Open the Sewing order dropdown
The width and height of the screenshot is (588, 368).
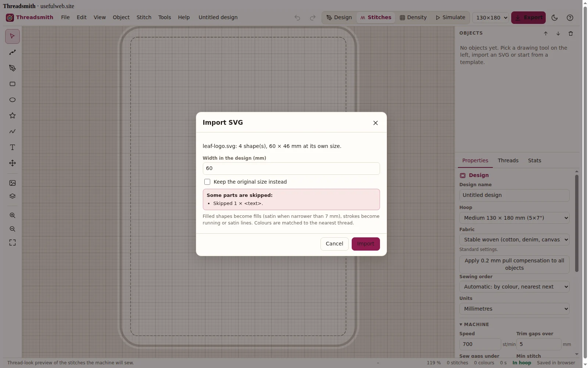[x=514, y=287]
